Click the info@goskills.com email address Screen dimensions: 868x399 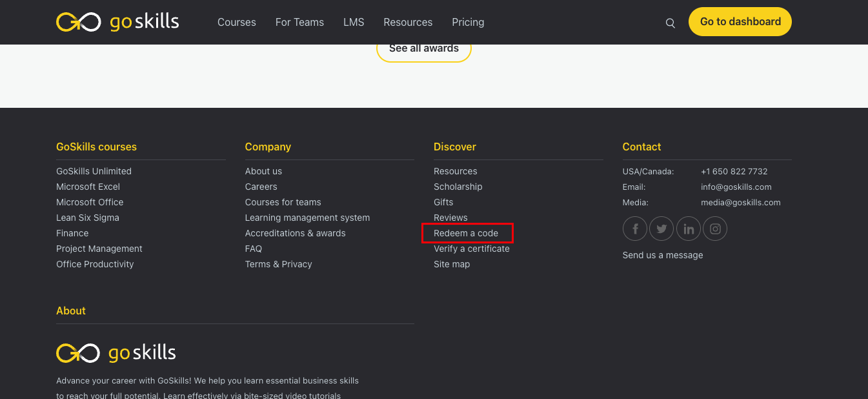tap(736, 187)
